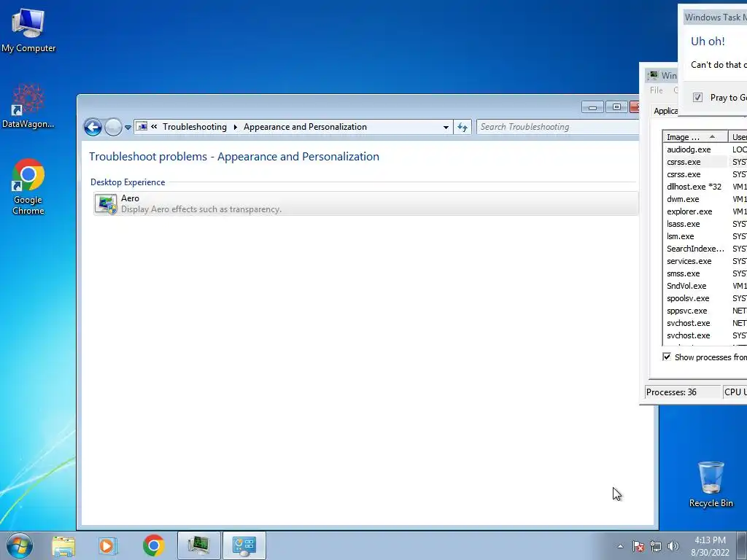Screen dimensions: 747x560
Task: Open the volume speaker tray icon
Action: click(x=673, y=546)
